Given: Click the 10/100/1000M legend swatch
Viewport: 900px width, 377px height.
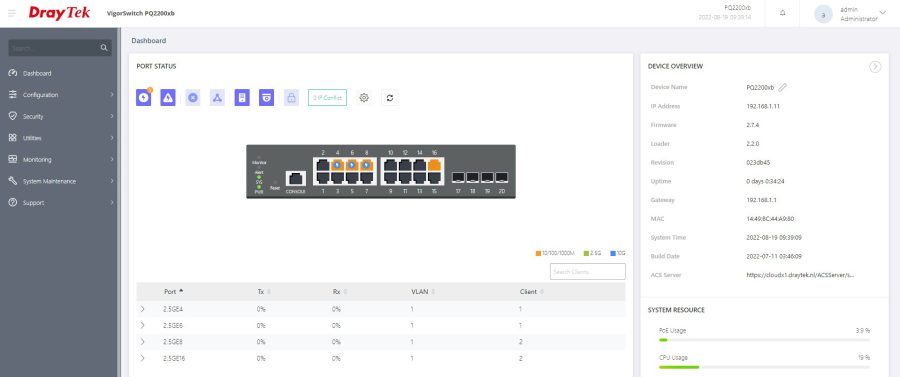Looking at the screenshot, I should point(538,253).
